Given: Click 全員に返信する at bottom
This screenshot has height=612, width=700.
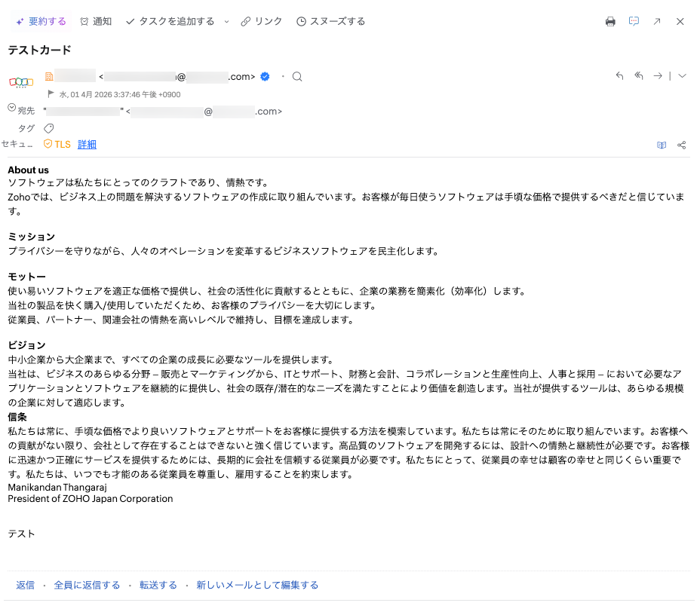Looking at the screenshot, I should 87,585.
